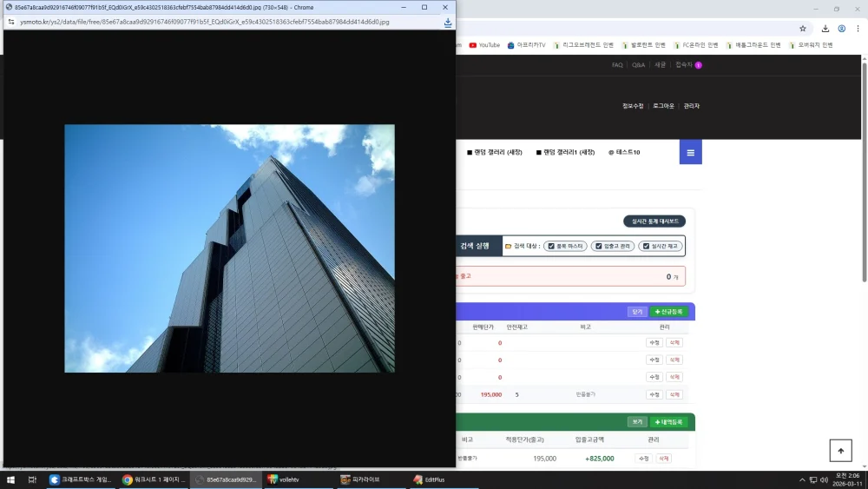Viewport: 868px width, 489px height.
Task: Open site info icon in popup address bar
Action: pyautogui.click(x=11, y=23)
